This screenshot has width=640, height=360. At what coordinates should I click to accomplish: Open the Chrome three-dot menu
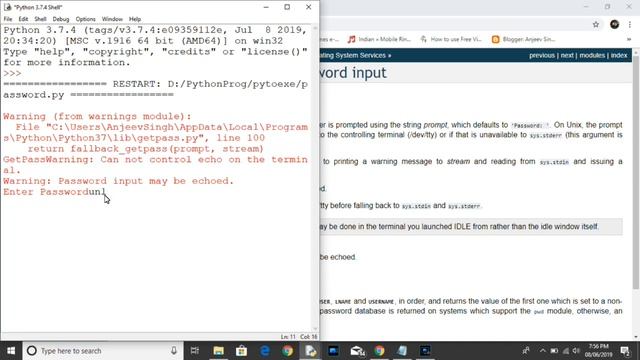(631, 24)
